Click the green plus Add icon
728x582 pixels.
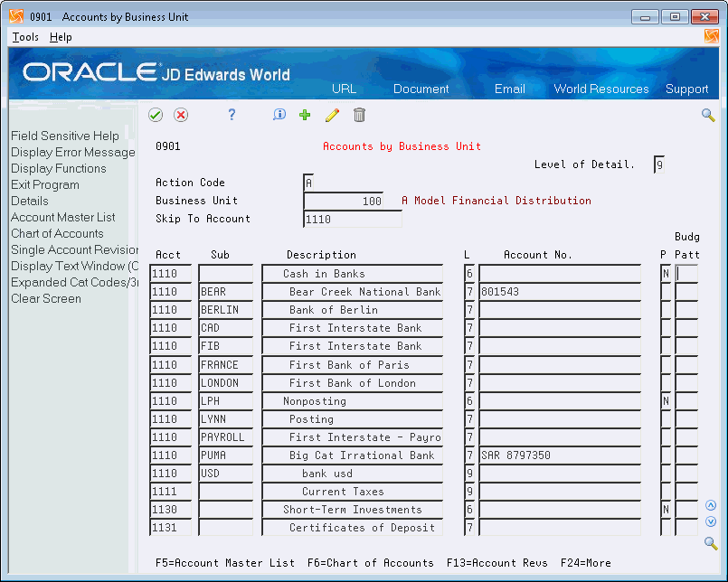click(x=305, y=115)
